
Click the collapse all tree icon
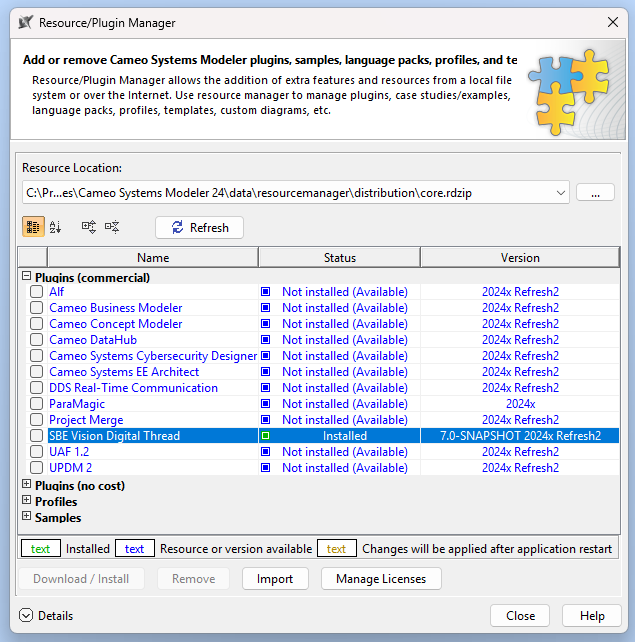coord(112,227)
